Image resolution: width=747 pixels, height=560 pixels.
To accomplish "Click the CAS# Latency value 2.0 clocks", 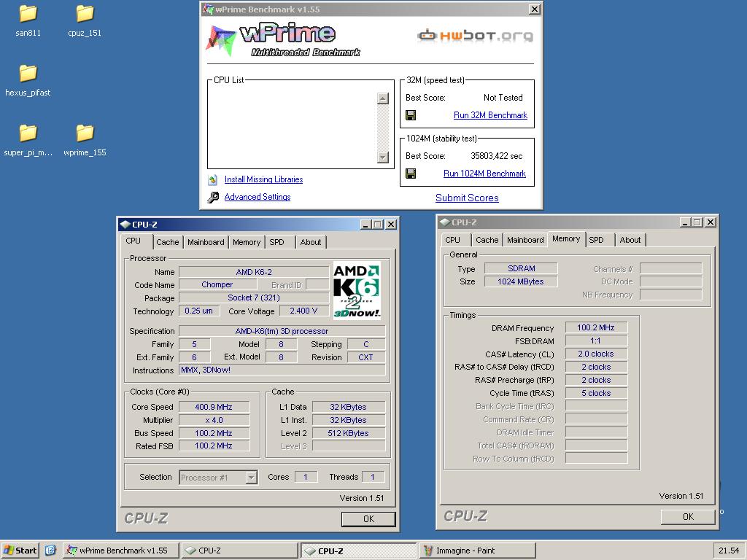I will [596, 354].
